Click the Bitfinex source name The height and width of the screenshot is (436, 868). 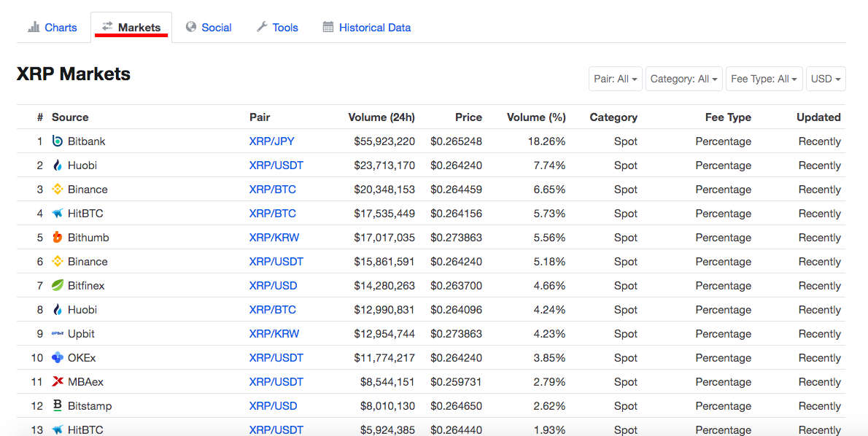coord(86,286)
